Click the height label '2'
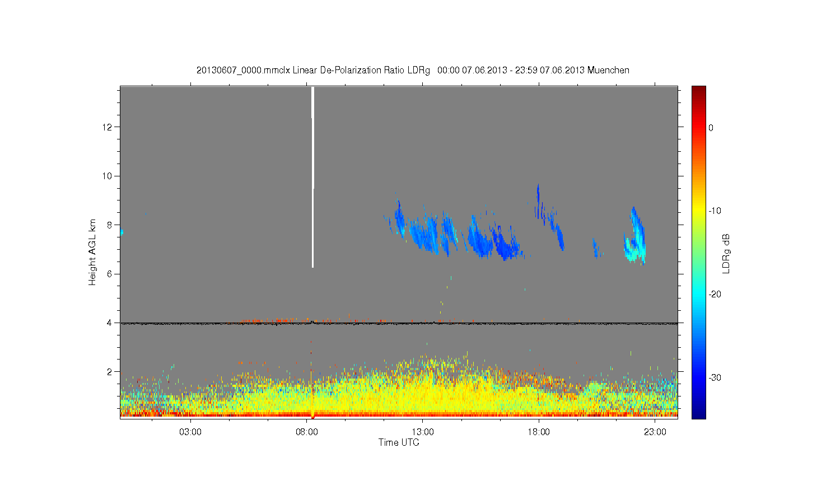This screenshot has height=504, width=840. point(110,371)
